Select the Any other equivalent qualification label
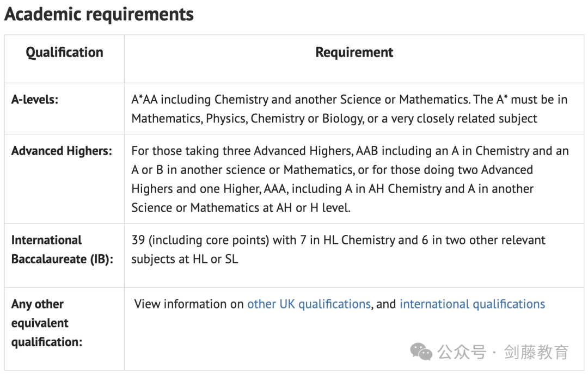This screenshot has height=376, width=588. coord(47,323)
